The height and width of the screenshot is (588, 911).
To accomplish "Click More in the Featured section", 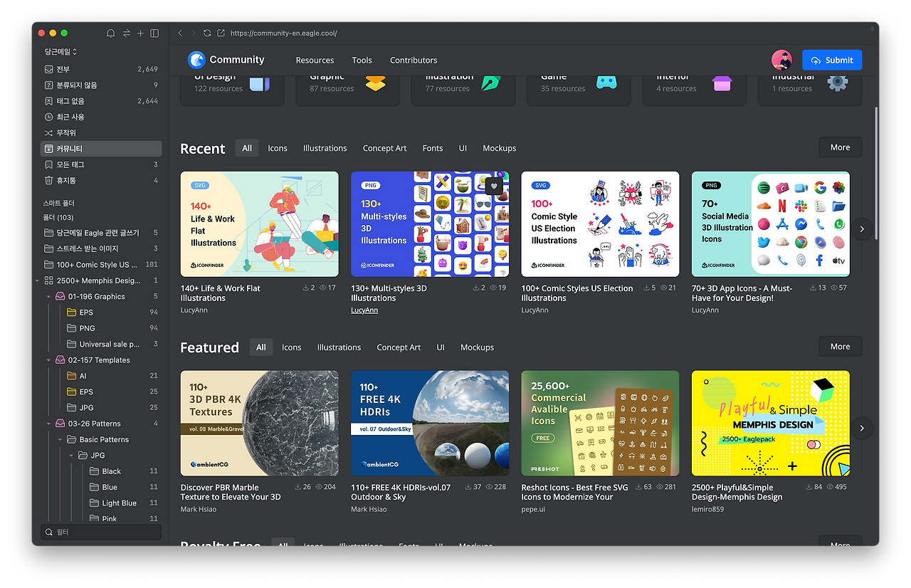I will pyautogui.click(x=840, y=347).
